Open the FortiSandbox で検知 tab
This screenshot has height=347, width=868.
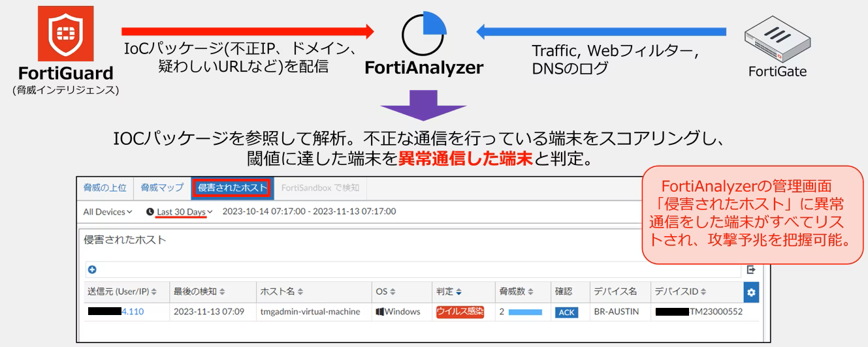point(320,188)
